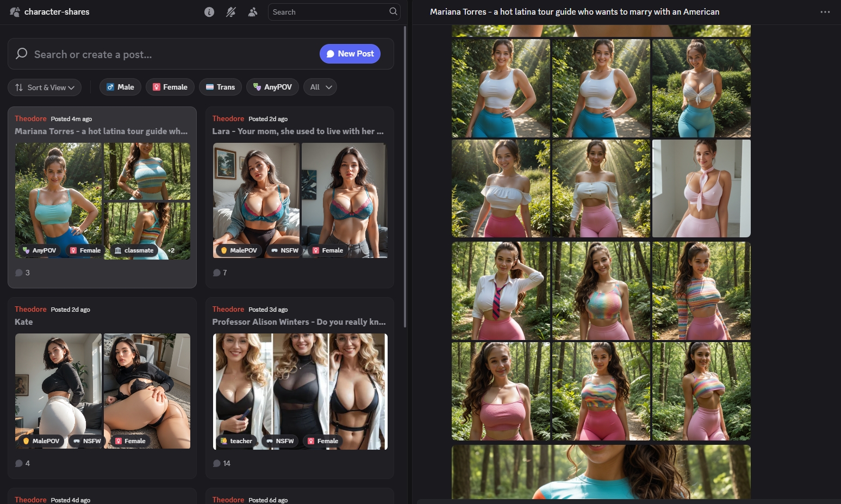Click the New Post button
The height and width of the screenshot is (504, 841).
[350, 54]
